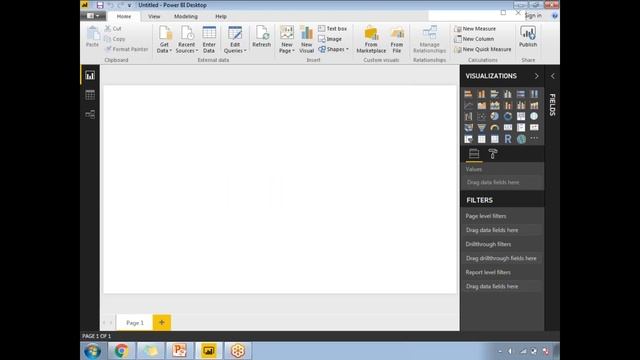The image size is (640, 360).
Task: Select the Map visual
Action: (x=534, y=117)
